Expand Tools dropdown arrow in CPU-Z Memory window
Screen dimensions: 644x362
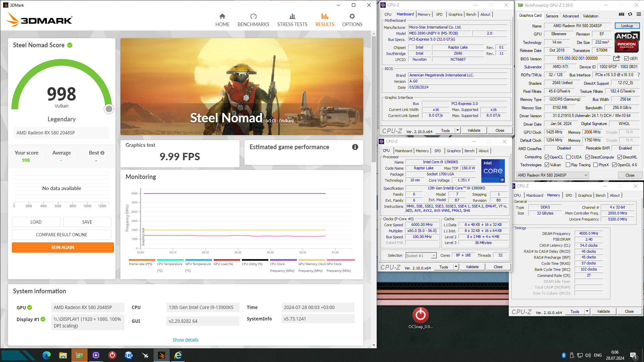coord(587,311)
